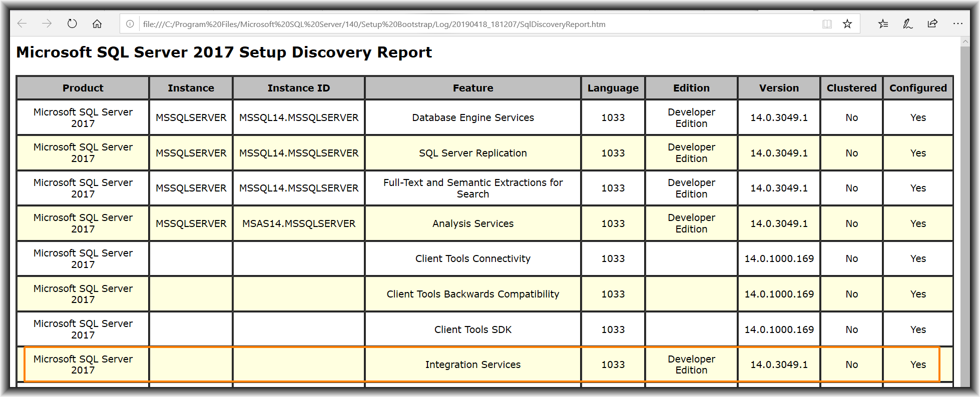
Task: Open site information icon in address bar
Action: point(130,24)
